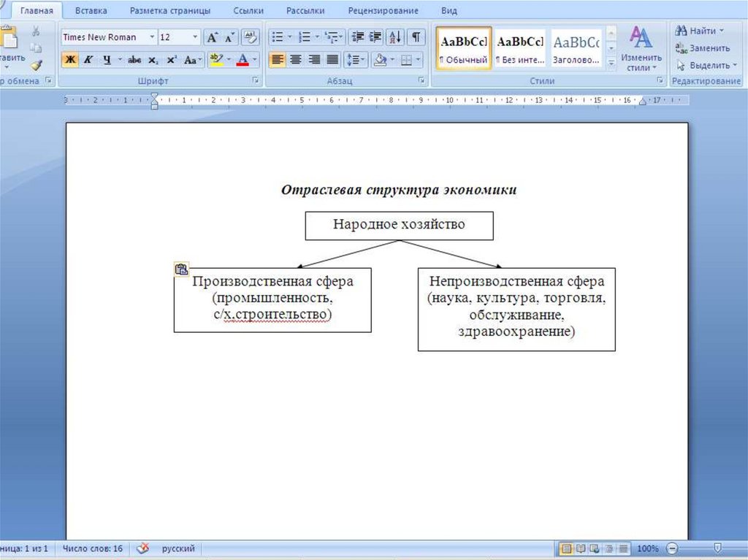Toggle centered paragraph alignment

click(x=297, y=58)
